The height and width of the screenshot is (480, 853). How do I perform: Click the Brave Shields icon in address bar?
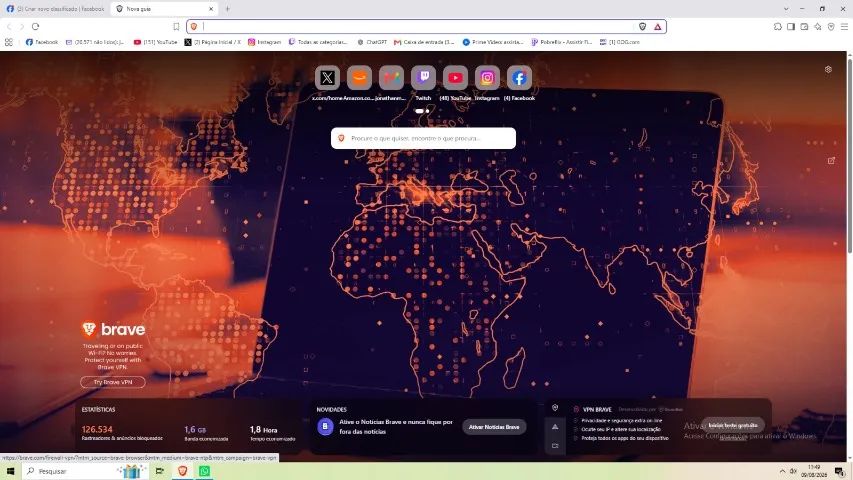tap(642, 26)
